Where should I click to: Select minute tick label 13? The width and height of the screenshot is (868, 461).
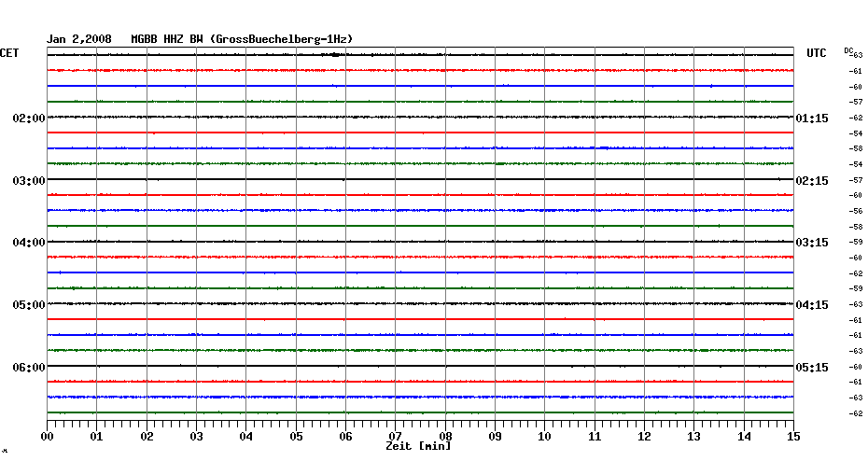(x=694, y=437)
